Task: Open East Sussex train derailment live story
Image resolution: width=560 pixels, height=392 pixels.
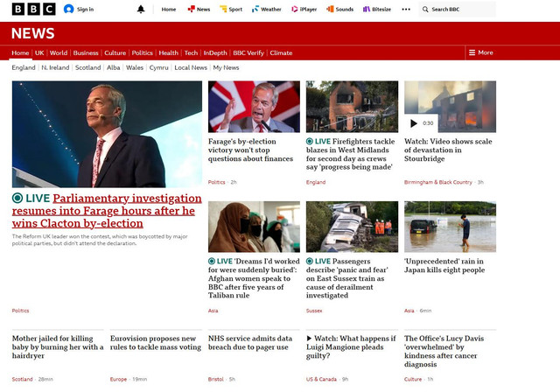Action: coord(347,278)
